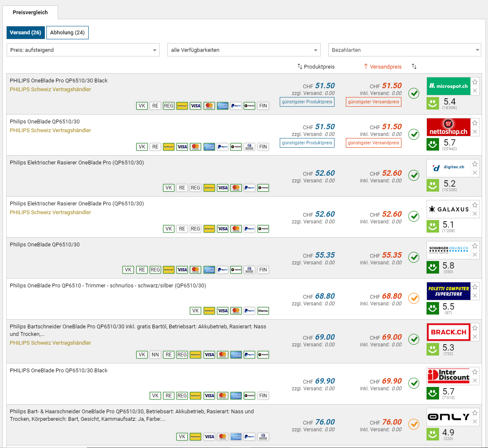Select the Preisvergleich tab
Viewport: 488px width, 448px height.
[x=30, y=13]
